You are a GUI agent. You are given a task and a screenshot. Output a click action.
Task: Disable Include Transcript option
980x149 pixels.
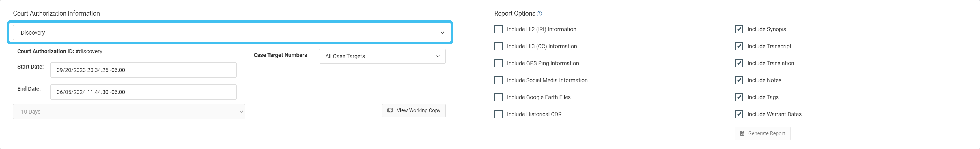coord(739,46)
